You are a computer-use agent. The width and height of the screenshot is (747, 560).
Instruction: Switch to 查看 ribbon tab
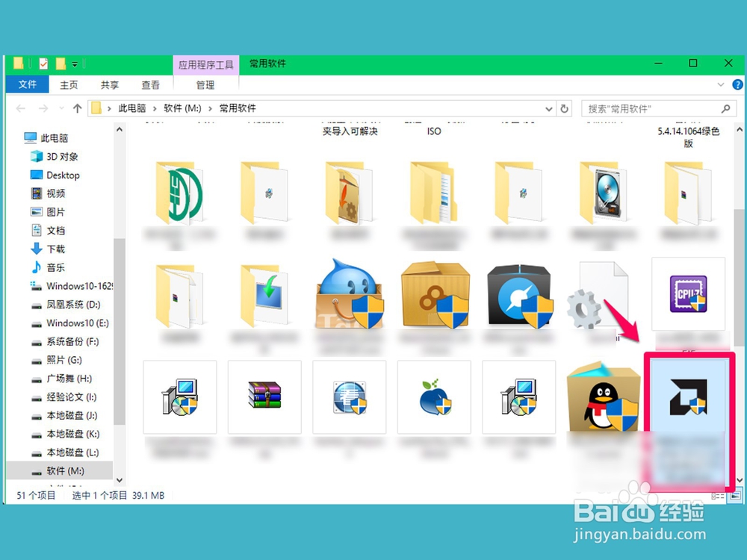151,85
